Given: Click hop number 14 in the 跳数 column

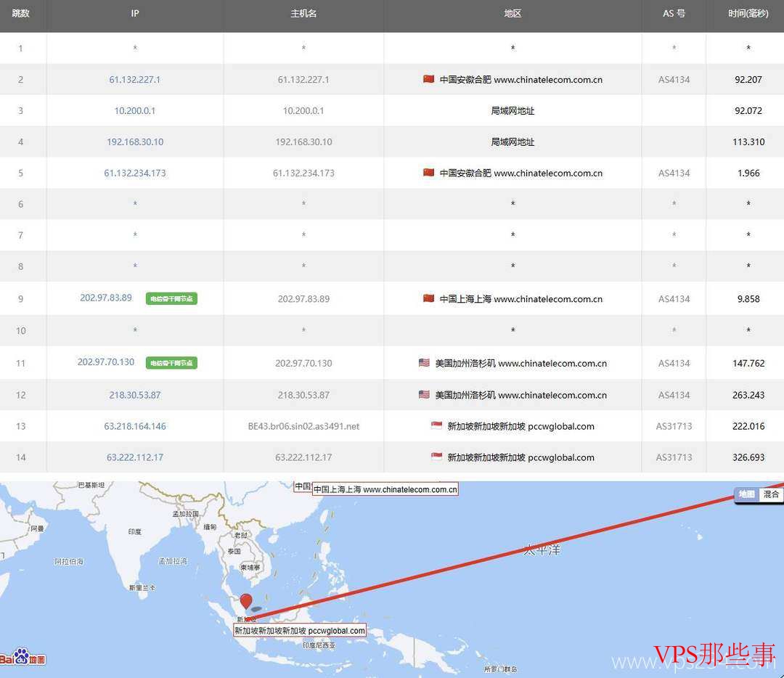Looking at the screenshot, I should click(20, 457).
